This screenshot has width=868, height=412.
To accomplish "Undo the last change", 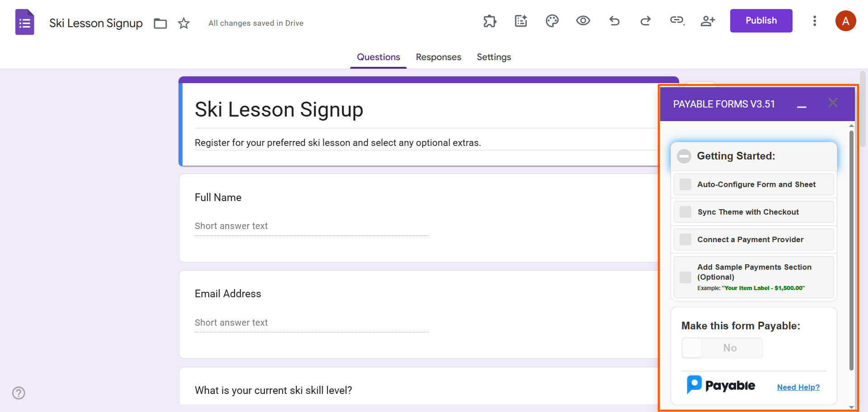I will tap(615, 21).
